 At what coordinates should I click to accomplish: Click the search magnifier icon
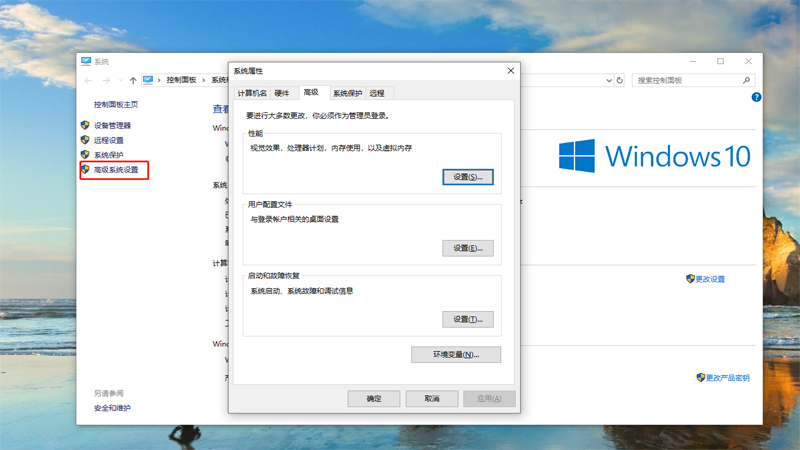tap(746, 81)
